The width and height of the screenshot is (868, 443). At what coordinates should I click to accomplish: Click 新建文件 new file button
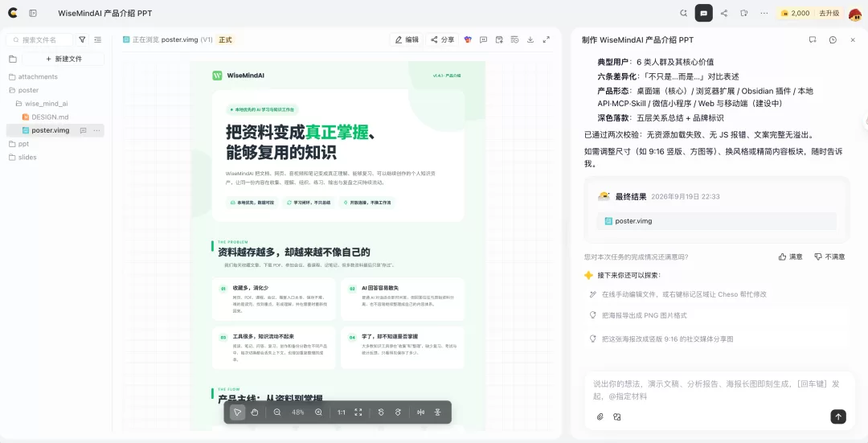pyautogui.click(x=63, y=59)
